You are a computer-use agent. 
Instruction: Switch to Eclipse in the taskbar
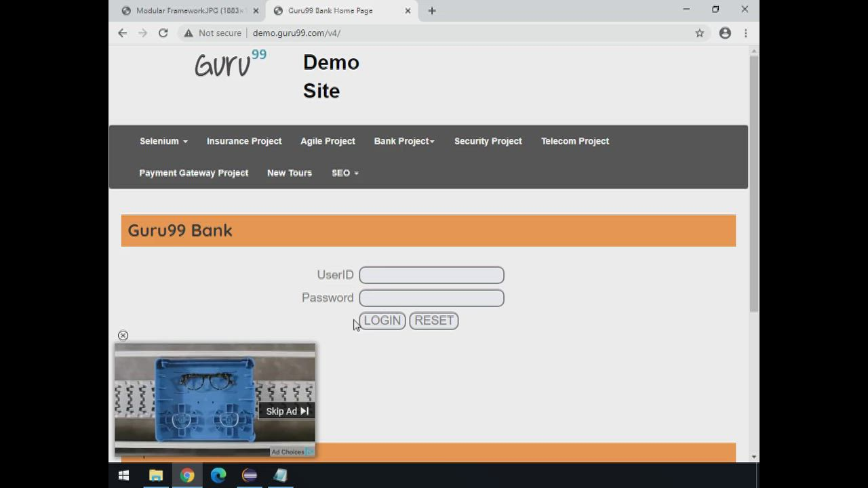click(250, 475)
